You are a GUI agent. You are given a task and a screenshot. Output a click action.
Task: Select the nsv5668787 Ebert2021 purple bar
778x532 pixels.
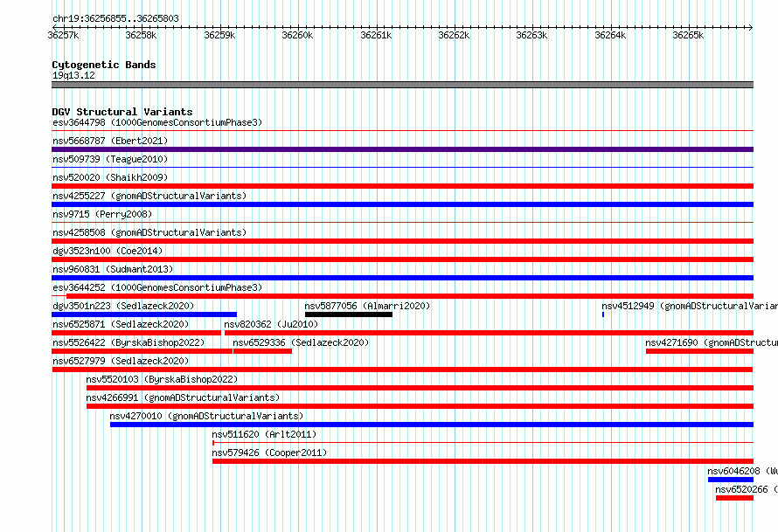402,149
